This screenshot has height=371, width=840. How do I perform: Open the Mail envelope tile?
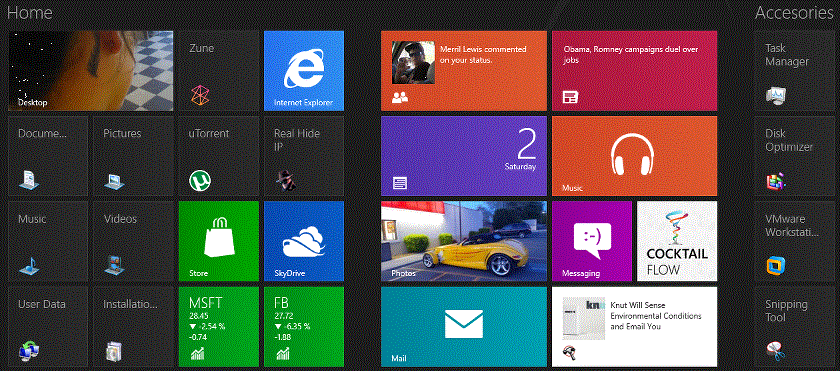coord(464,327)
